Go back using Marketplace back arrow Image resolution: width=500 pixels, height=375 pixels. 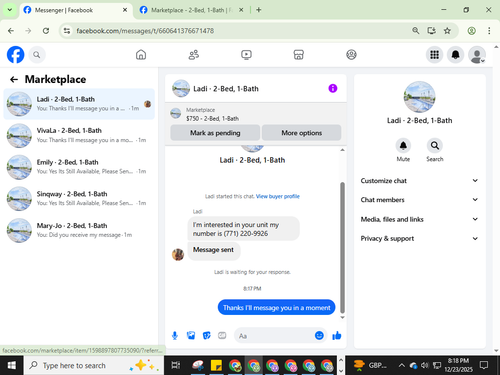14,79
